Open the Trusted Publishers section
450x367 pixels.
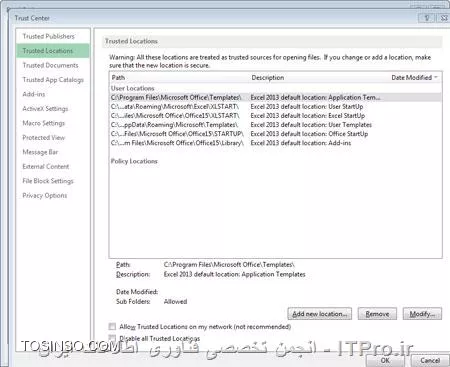tap(49, 36)
